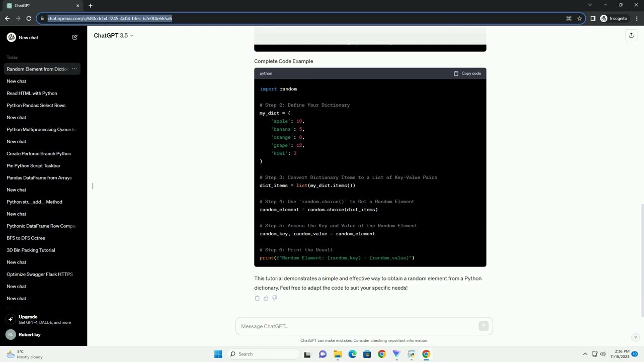Bookmark this page with star icon
Screen dimensions: 644x362
coord(580,19)
